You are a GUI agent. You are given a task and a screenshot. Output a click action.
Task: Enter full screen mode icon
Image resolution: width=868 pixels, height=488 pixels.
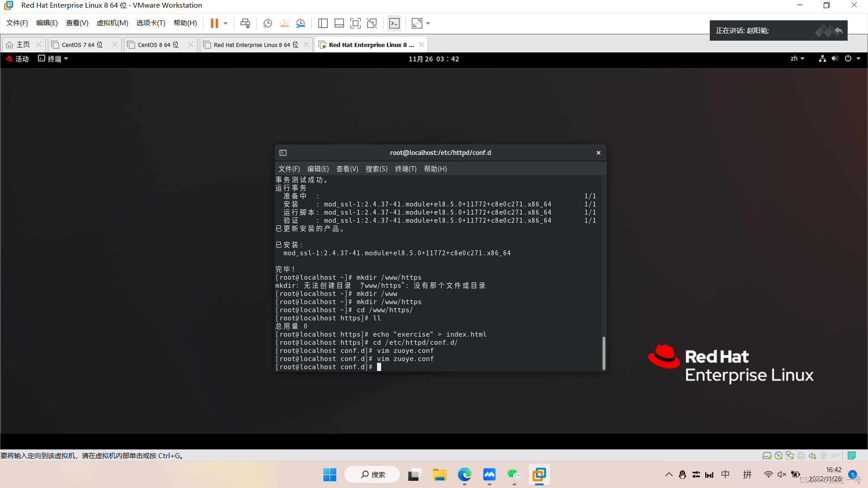click(355, 23)
